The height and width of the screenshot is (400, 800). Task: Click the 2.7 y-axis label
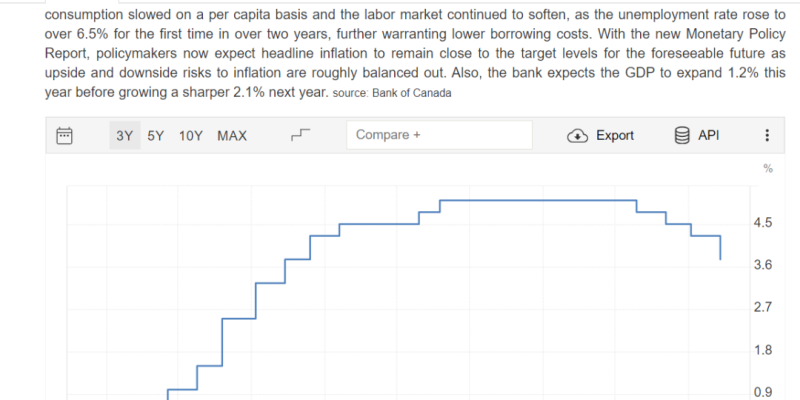coord(762,307)
